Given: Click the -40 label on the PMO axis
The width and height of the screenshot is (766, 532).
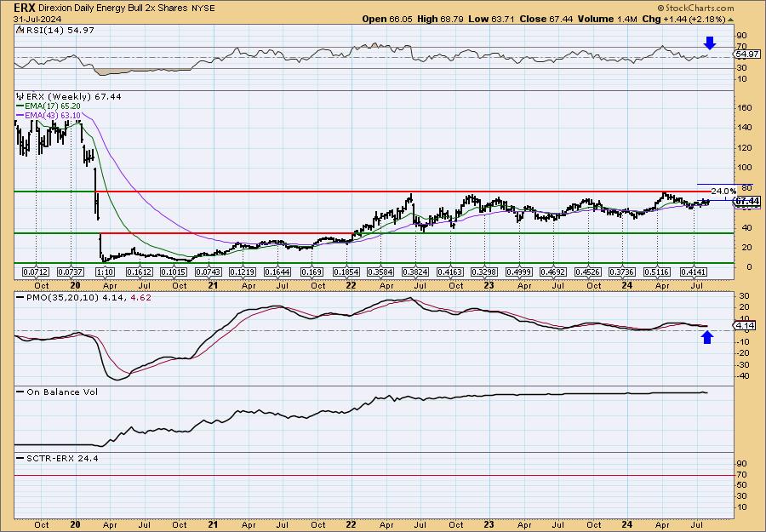Looking at the screenshot, I should [x=744, y=376].
